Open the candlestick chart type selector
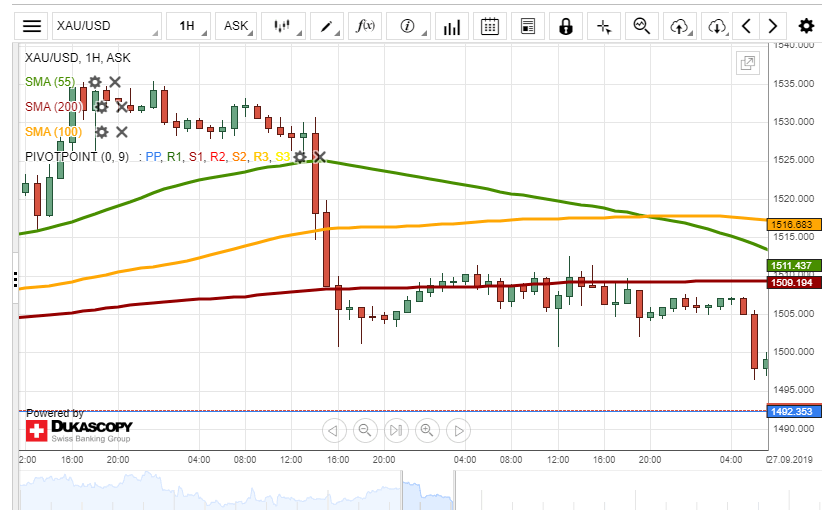Screen dimensions: 826x516 pos(283,26)
